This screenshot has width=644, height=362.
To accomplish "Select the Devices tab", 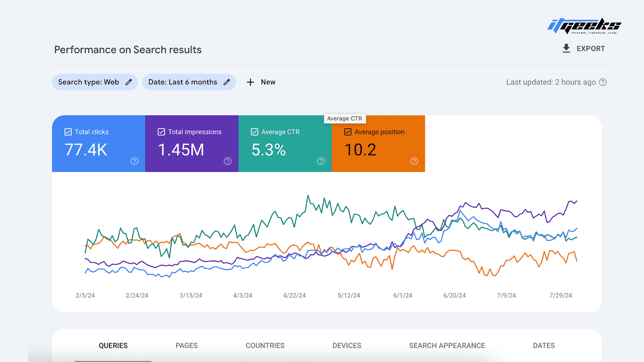I will pos(347,346).
